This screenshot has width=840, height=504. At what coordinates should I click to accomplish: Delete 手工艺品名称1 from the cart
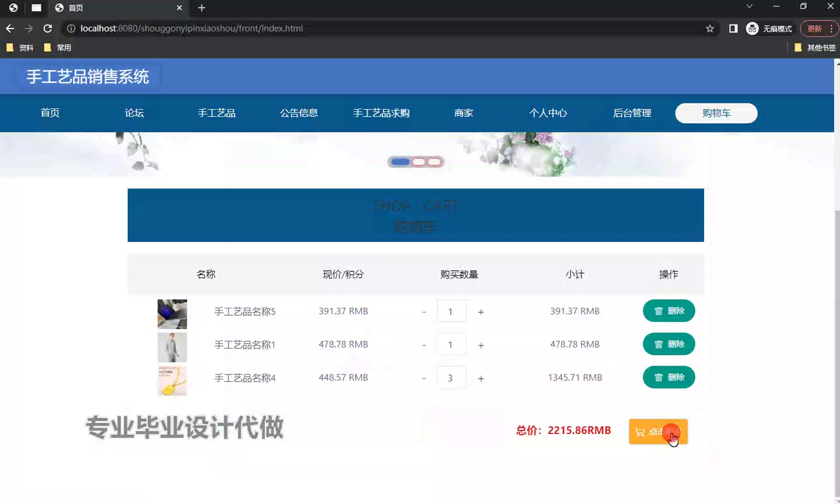pyautogui.click(x=669, y=344)
